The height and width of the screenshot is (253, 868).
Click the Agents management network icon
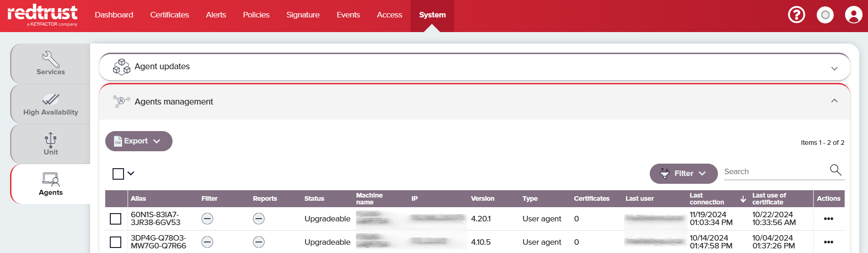tap(121, 102)
